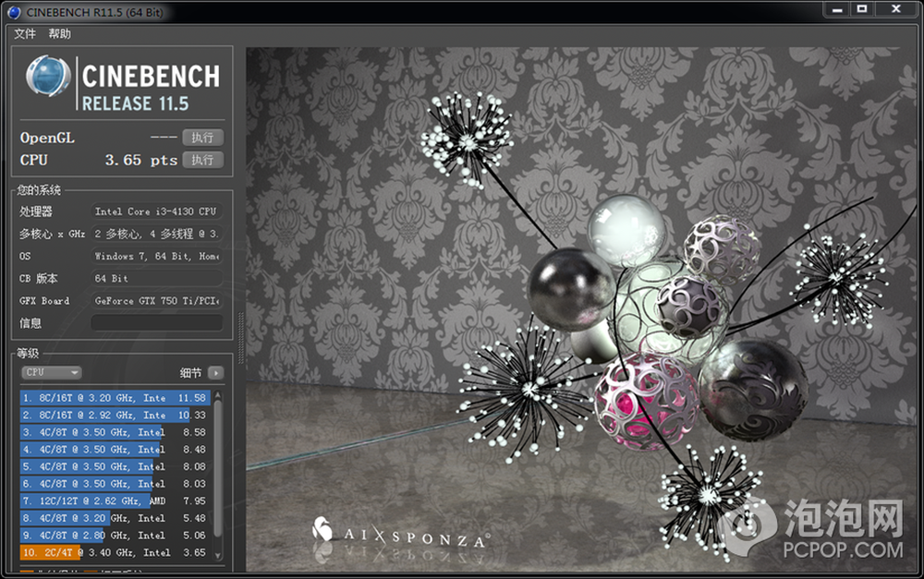The width and height of the screenshot is (924, 579).
Task: Select ranking row 1 scoring 11.58
Action: pyautogui.click(x=115, y=398)
